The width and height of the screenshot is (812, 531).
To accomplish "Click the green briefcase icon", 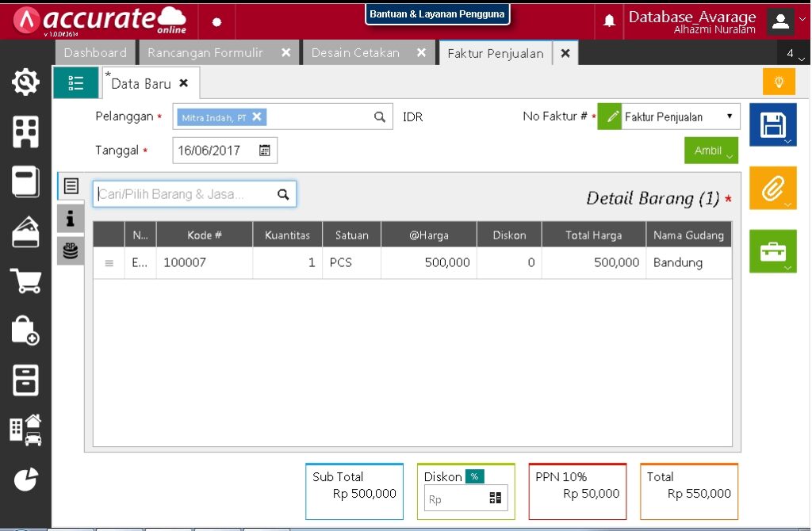I will pyautogui.click(x=772, y=251).
